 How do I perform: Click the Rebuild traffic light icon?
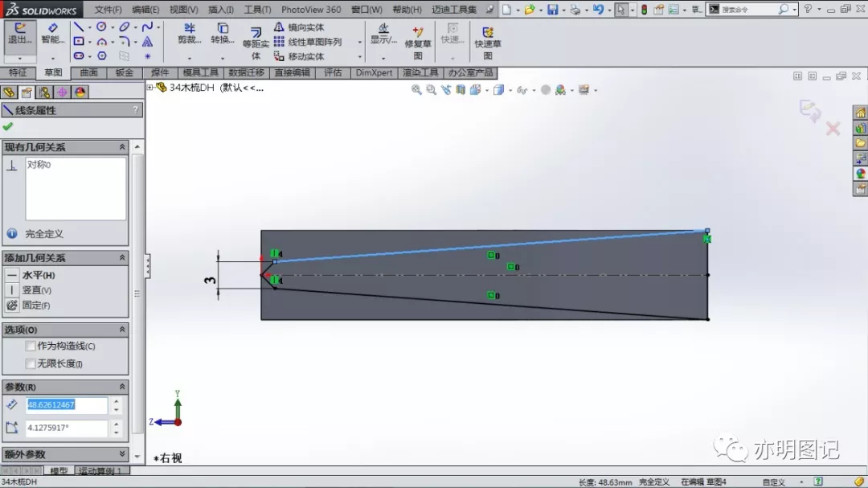coord(645,10)
